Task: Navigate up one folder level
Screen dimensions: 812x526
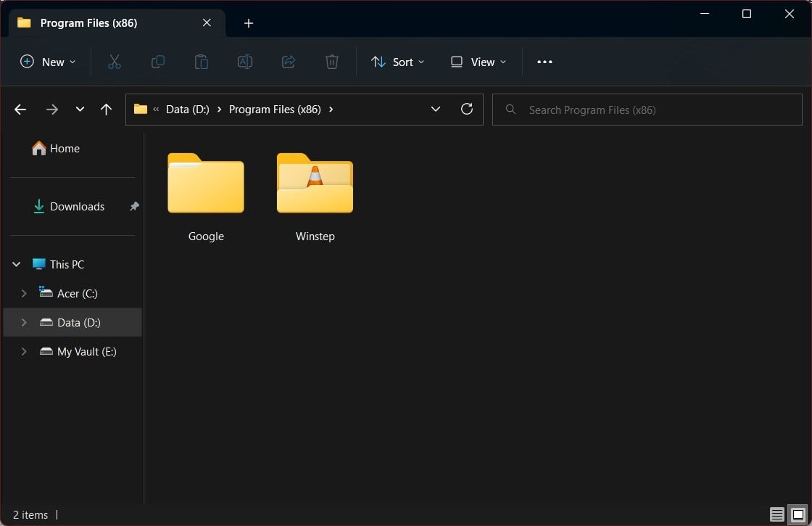Action: [x=106, y=109]
